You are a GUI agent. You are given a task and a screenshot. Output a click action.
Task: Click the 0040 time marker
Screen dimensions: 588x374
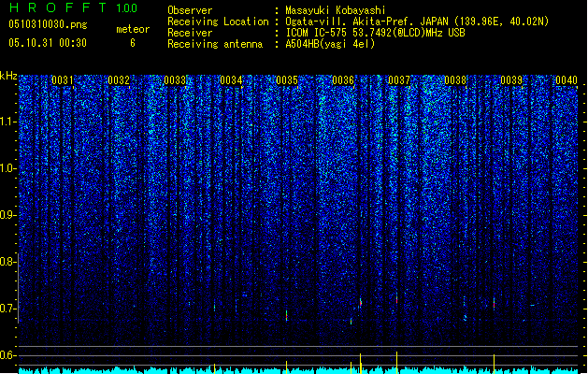click(566, 80)
